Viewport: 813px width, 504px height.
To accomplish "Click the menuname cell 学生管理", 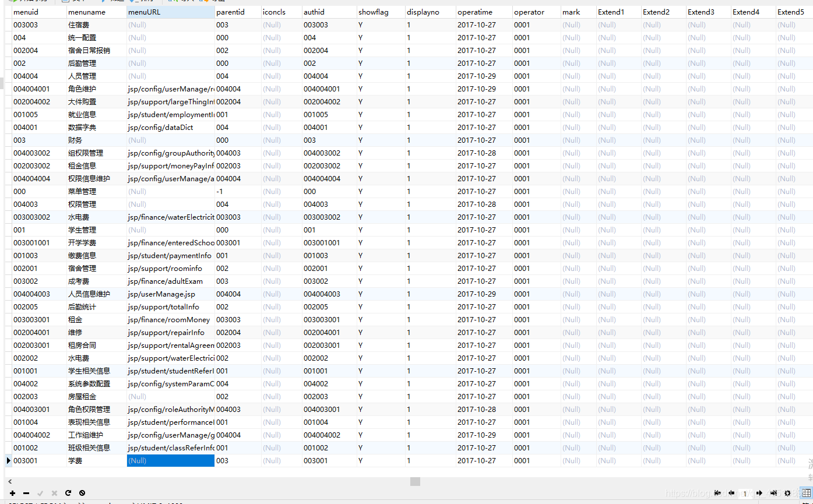I will click(x=96, y=230).
